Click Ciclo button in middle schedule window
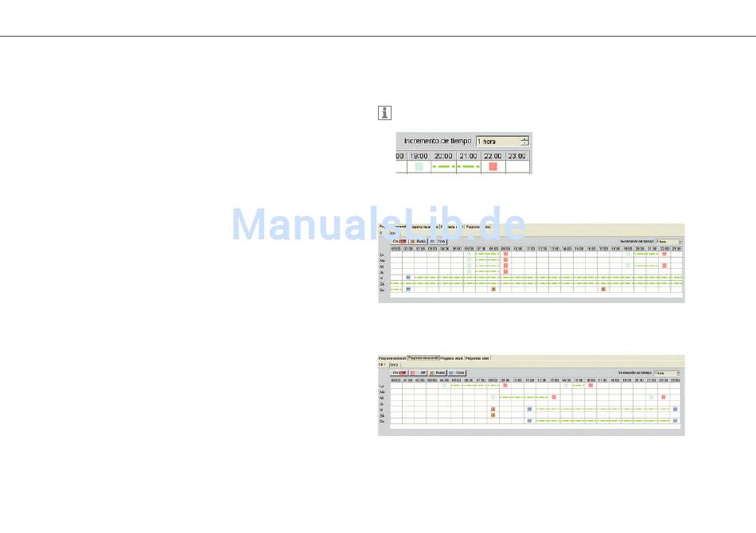Viewport: 756px width, 533px height. coord(438,241)
